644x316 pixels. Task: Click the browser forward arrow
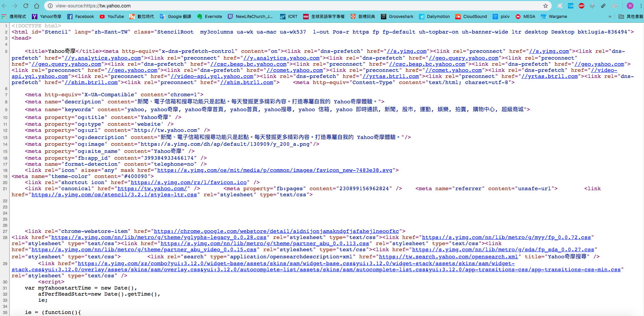(15, 6)
